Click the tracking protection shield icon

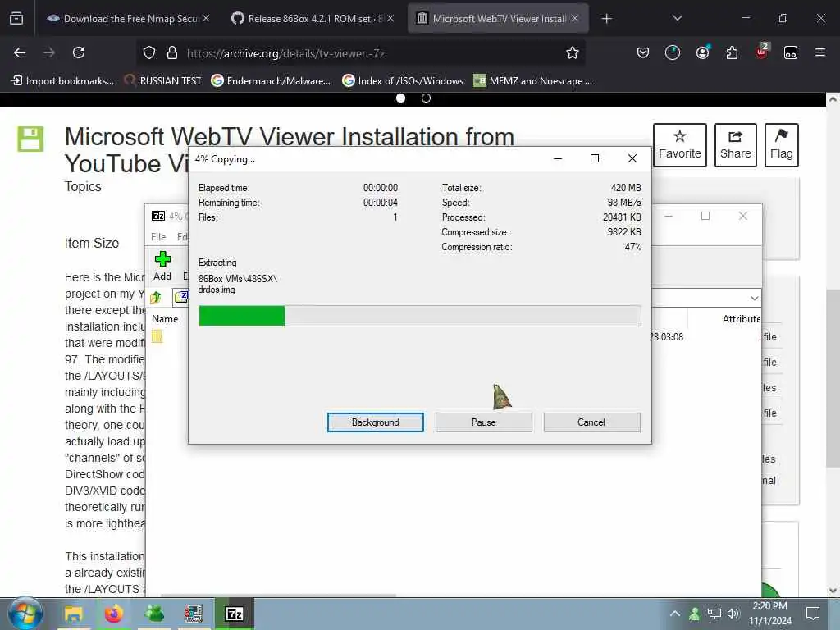click(149, 53)
